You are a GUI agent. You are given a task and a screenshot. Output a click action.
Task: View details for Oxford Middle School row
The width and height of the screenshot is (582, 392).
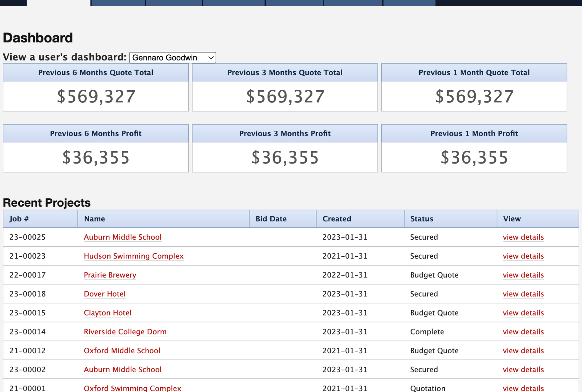click(x=523, y=351)
